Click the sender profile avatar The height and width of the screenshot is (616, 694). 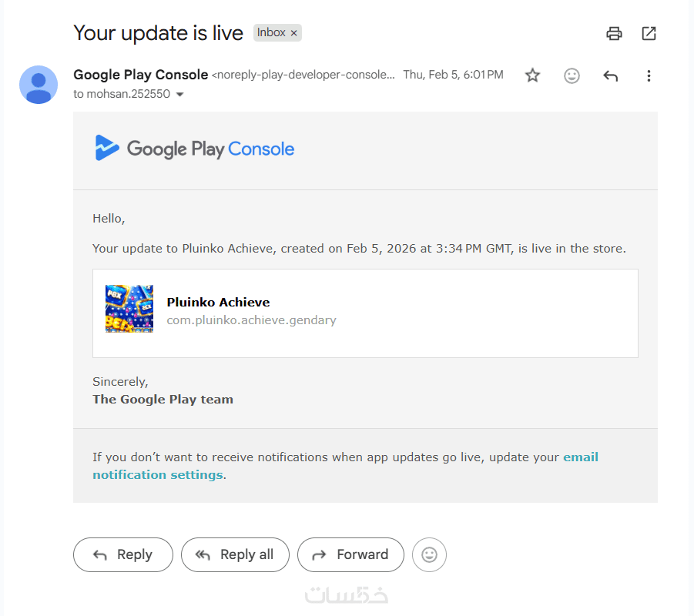coord(39,85)
